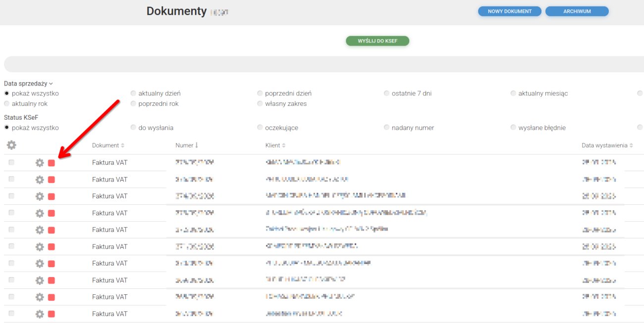This screenshot has height=326, width=644.
Task: Focus the wide grey search field
Action: 324,64
